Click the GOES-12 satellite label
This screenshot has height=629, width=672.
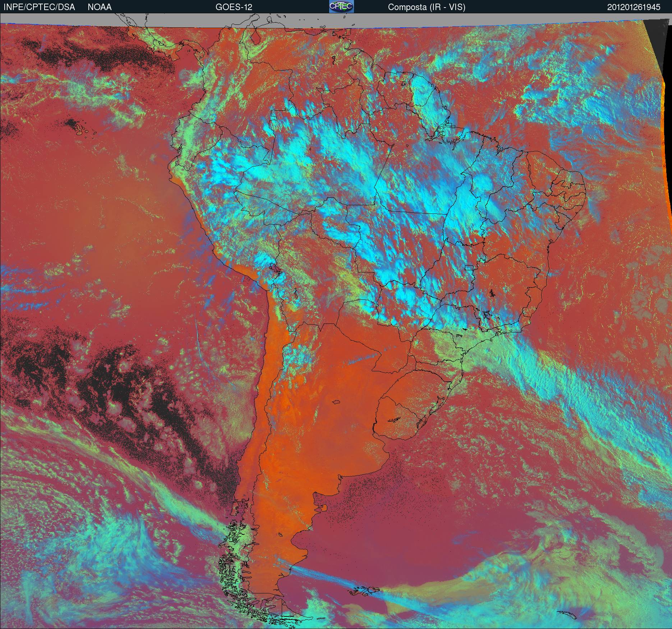[234, 7]
